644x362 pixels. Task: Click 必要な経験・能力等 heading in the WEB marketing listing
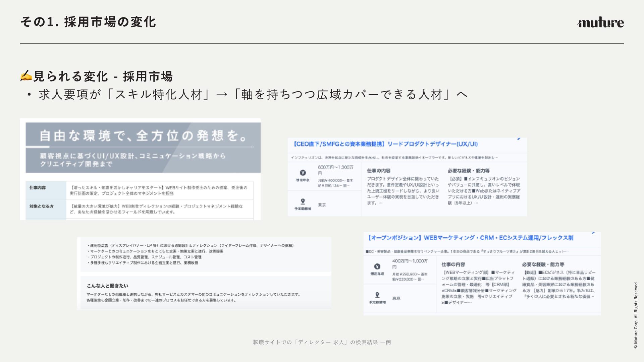pyautogui.click(x=543, y=264)
